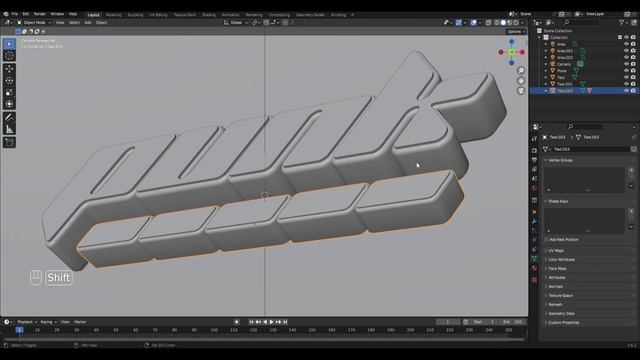Collapse the Shape Keys panel

click(x=558, y=201)
